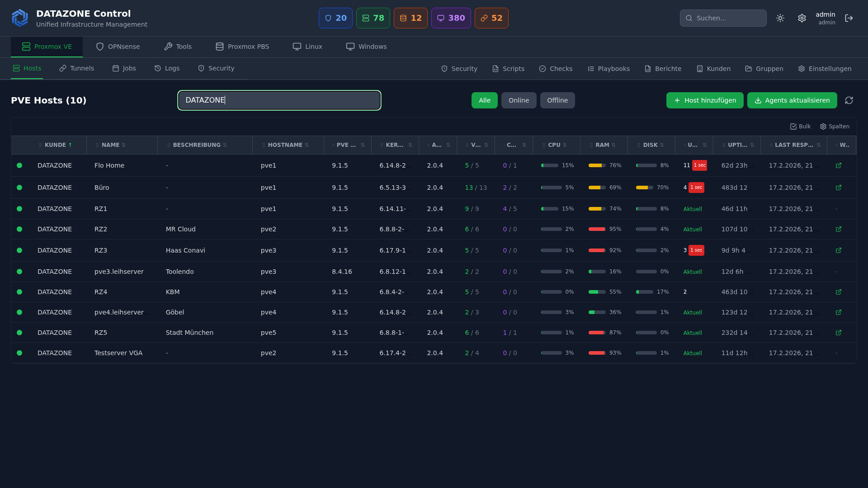Switch to the OPNsense tab
This screenshot has width=868, height=488.
pyautogui.click(x=118, y=47)
